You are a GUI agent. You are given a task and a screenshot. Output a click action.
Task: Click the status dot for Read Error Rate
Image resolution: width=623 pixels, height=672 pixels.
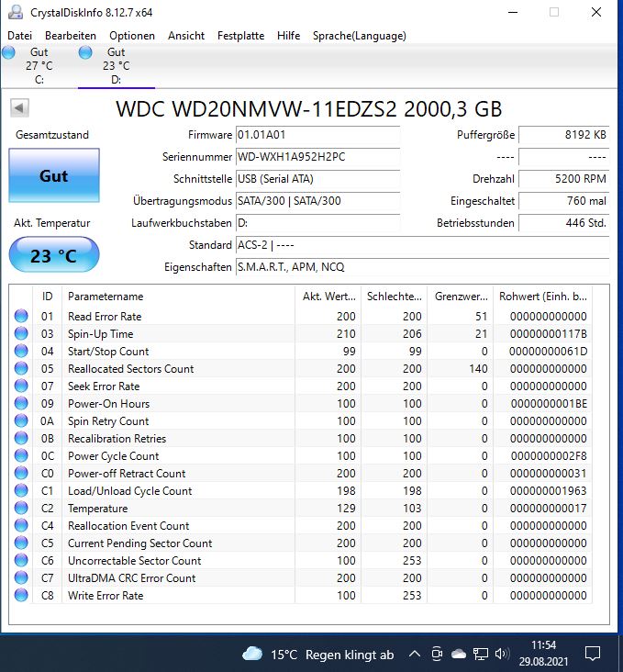click(x=21, y=317)
